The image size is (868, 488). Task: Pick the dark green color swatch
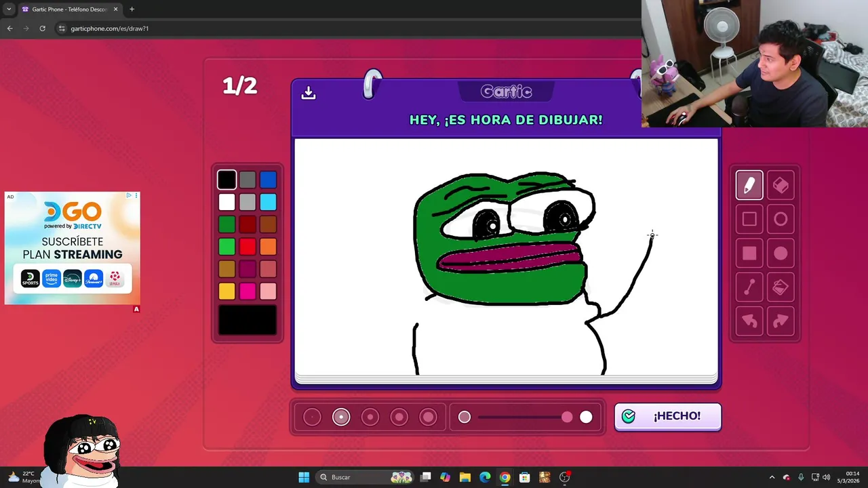click(227, 224)
